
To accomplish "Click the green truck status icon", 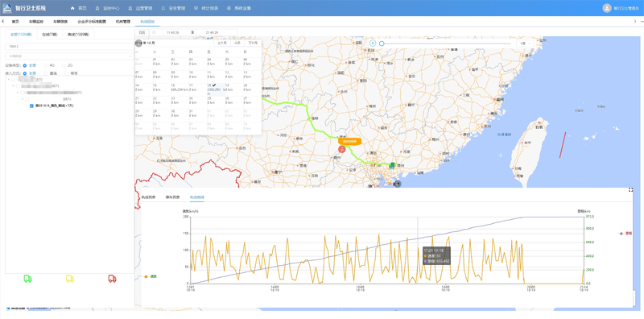I will tap(28, 279).
